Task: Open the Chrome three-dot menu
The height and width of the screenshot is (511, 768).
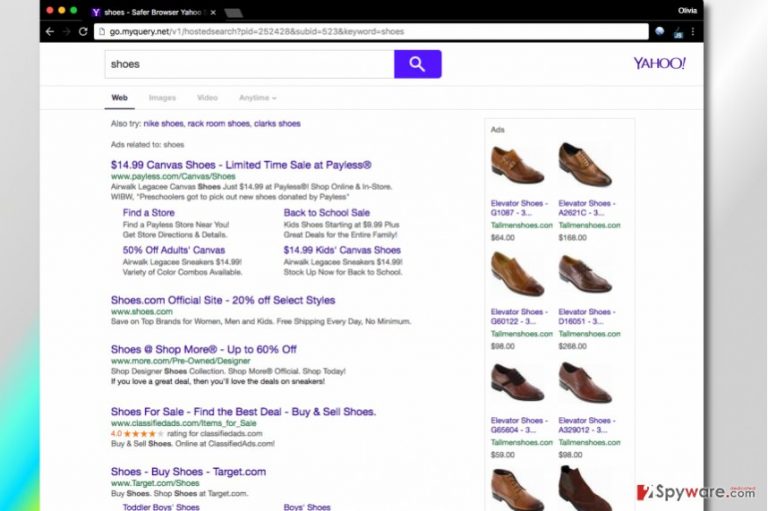Action: 693,31
